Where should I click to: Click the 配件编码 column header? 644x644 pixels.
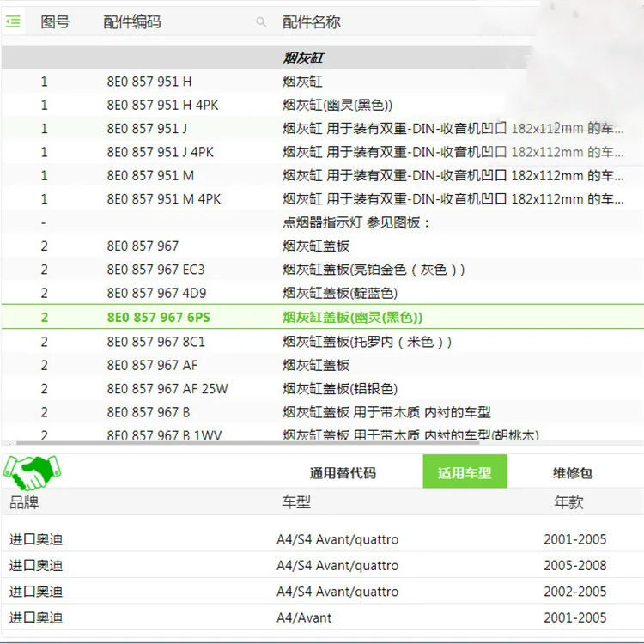[132, 21]
